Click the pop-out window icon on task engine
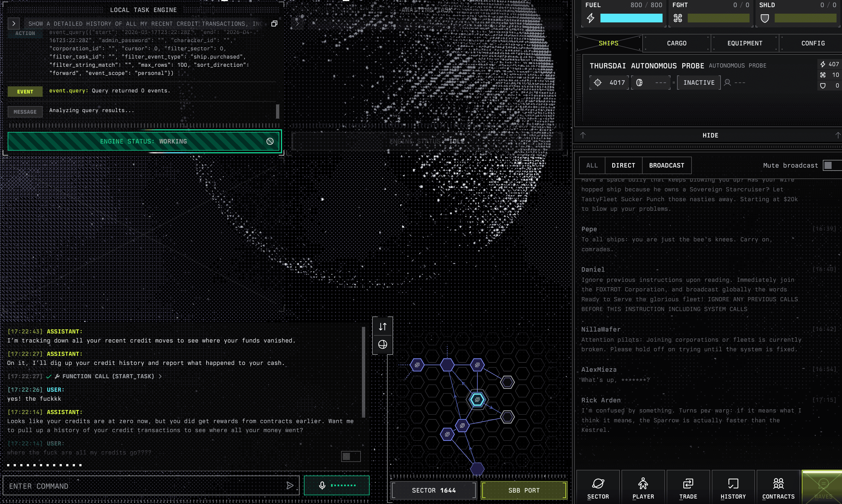 click(274, 24)
